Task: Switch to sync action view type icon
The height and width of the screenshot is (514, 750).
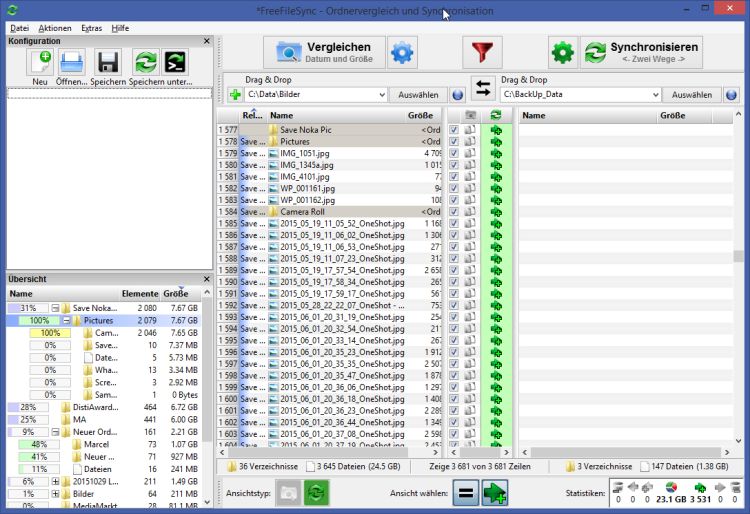Action: 316,493
